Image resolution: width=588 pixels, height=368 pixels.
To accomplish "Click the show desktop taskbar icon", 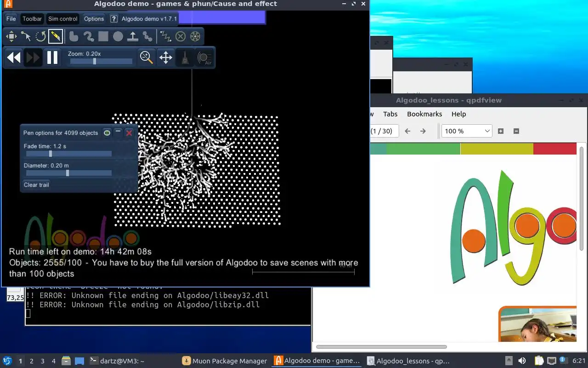I will (x=79, y=361).
